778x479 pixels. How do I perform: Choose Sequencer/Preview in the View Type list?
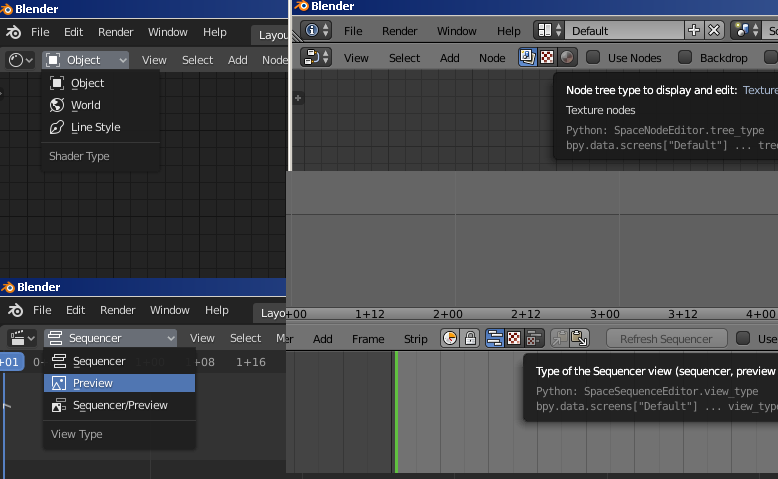pos(120,405)
